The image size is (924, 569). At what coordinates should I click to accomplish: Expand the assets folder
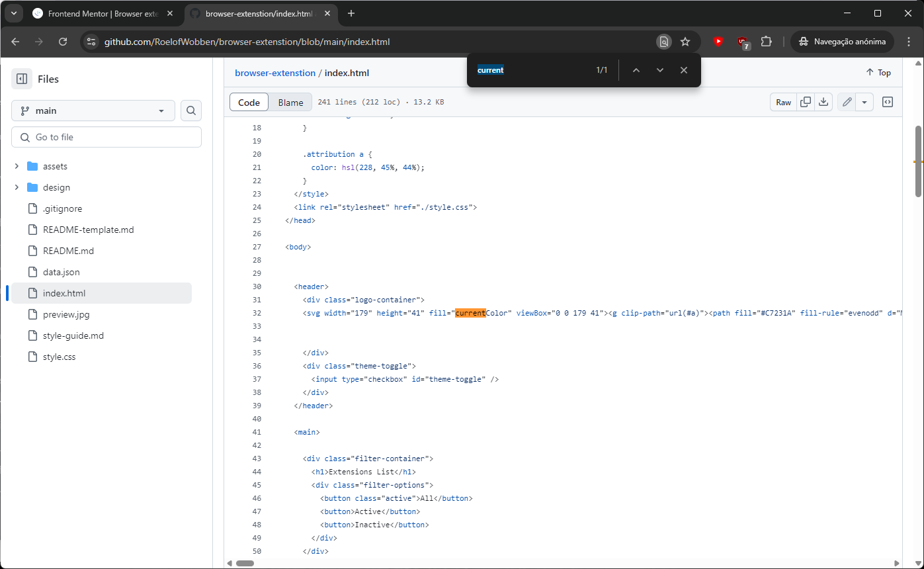pyautogui.click(x=17, y=166)
